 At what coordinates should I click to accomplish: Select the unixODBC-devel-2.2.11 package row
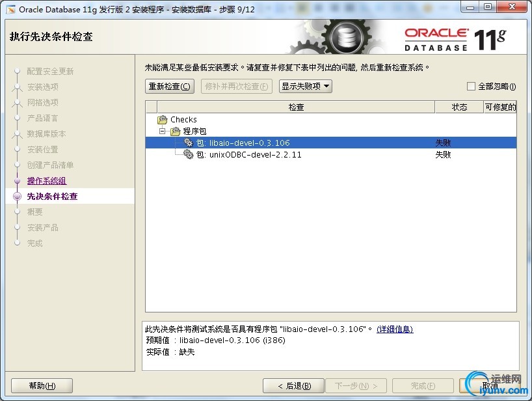coord(331,154)
